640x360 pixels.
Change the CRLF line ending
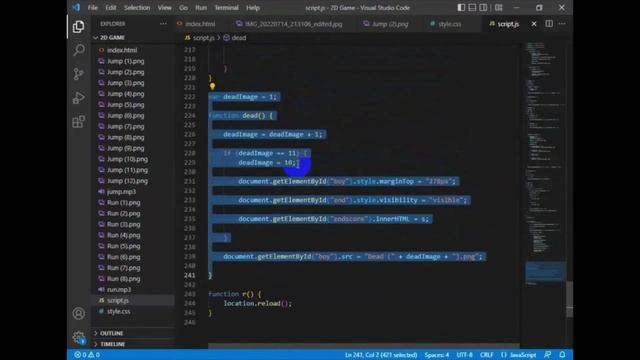[x=487, y=355]
